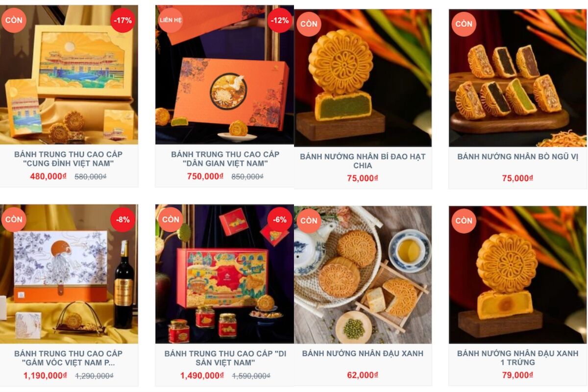Click the 62,000đ price of Đậu Xanh cake
588x392 pixels.
pos(363,375)
